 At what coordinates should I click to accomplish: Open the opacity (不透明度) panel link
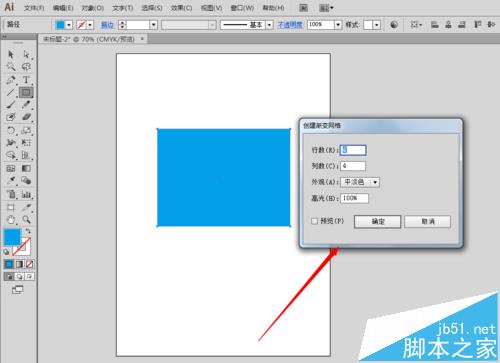pyautogui.click(x=290, y=25)
